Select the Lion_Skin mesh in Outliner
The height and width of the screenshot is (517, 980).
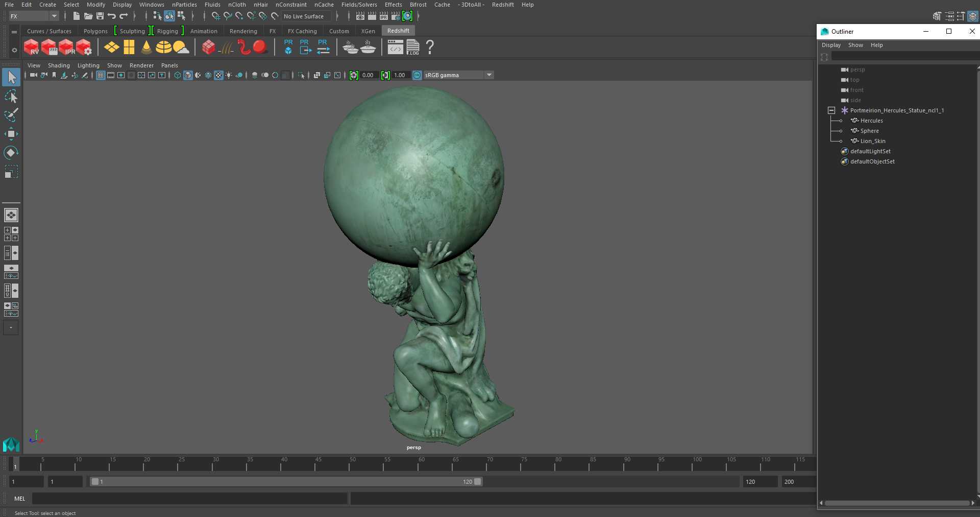873,141
